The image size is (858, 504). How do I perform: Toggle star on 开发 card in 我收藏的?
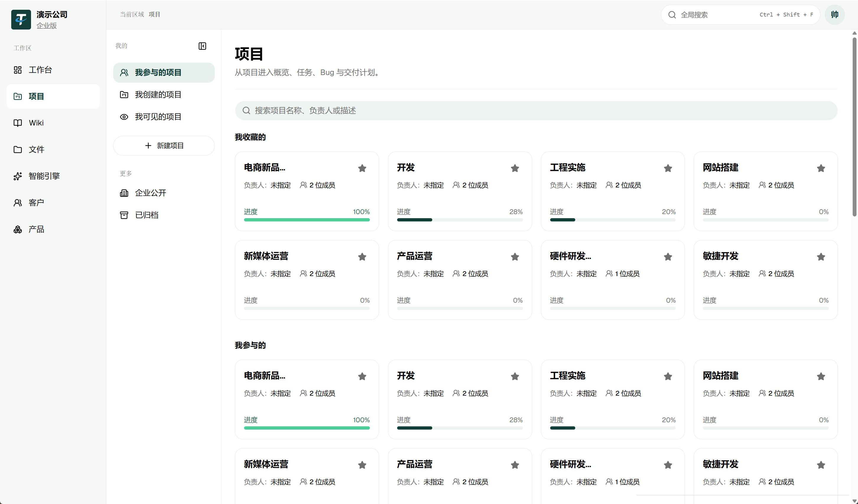[x=515, y=168]
